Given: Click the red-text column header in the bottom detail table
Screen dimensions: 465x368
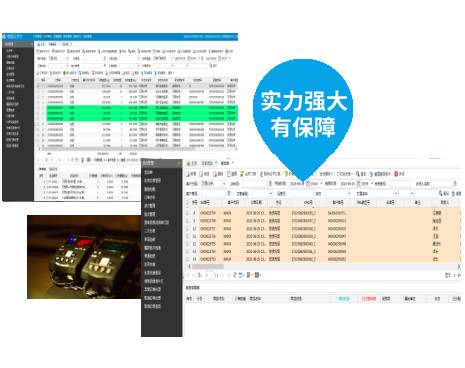Looking at the screenshot, I should (369, 299).
